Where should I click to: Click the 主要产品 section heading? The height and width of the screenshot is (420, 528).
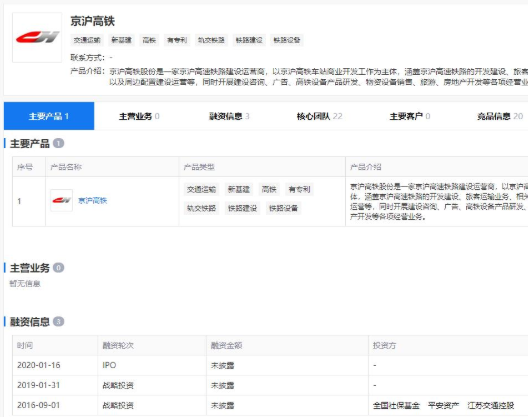pos(30,143)
